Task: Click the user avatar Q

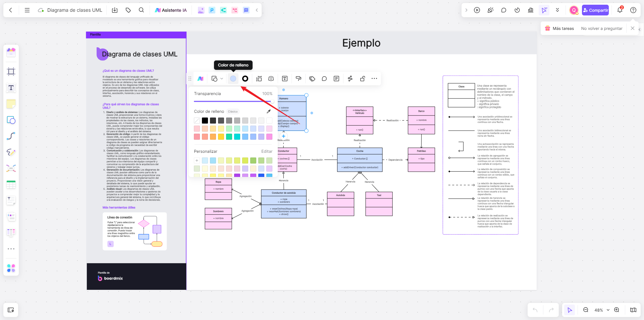Action: [x=574, y=10]
